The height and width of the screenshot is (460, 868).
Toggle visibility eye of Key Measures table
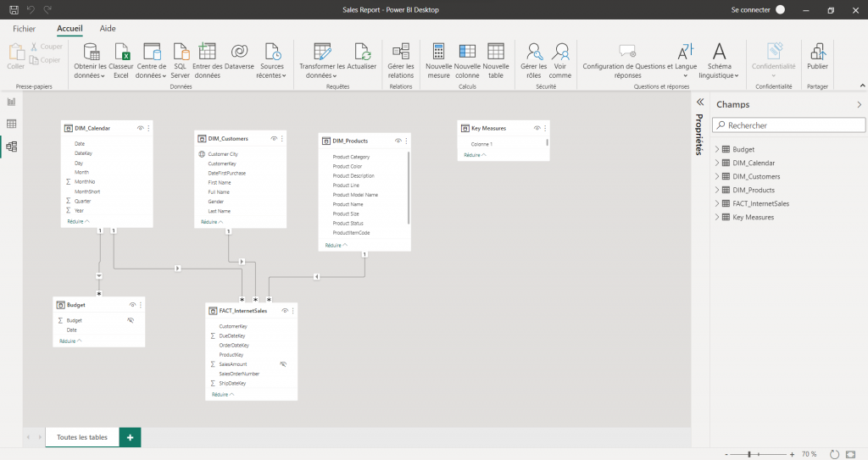pos(537,128)
